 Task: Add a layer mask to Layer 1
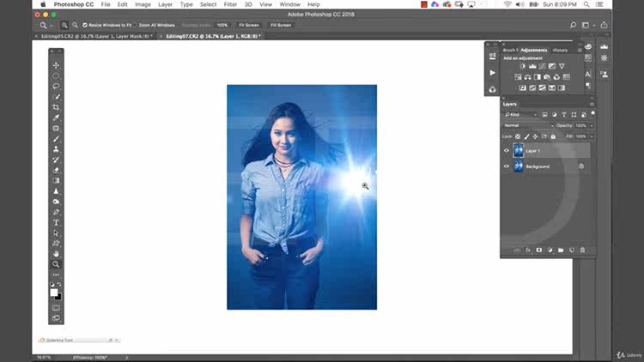539,250
